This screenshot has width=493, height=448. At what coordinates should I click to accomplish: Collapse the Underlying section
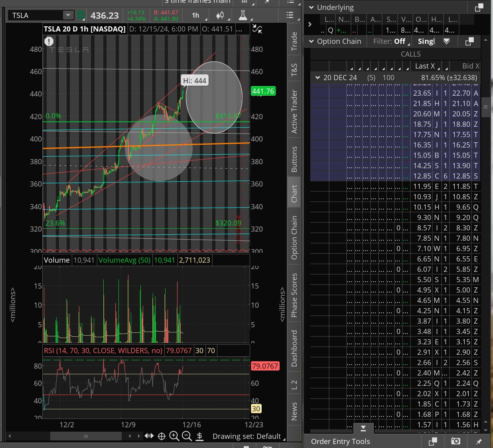[311, 8]
